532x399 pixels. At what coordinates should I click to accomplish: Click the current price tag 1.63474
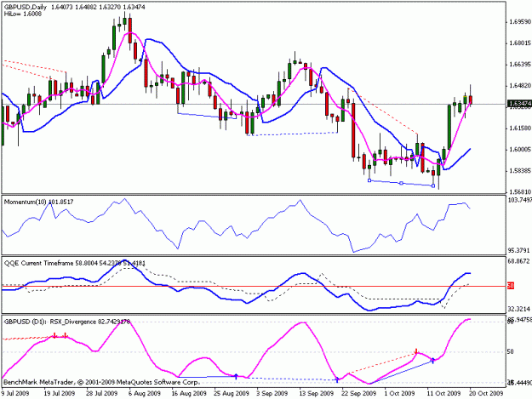point(519,104)
